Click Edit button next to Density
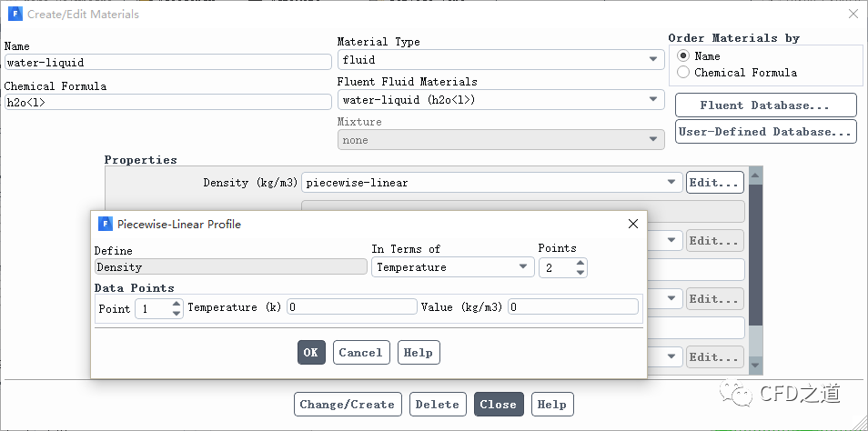Image resolution: width=868 pixels, height=431 pixels. (x=714, y=183)
